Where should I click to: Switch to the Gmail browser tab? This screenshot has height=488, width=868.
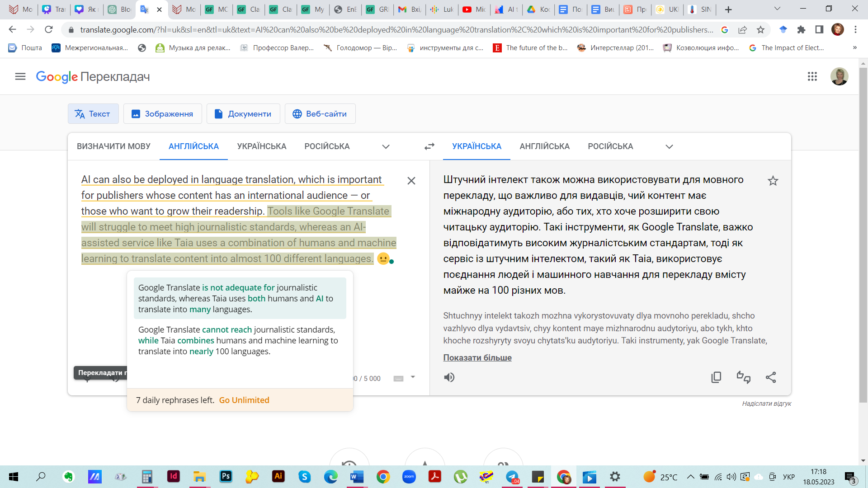(409, 9)
